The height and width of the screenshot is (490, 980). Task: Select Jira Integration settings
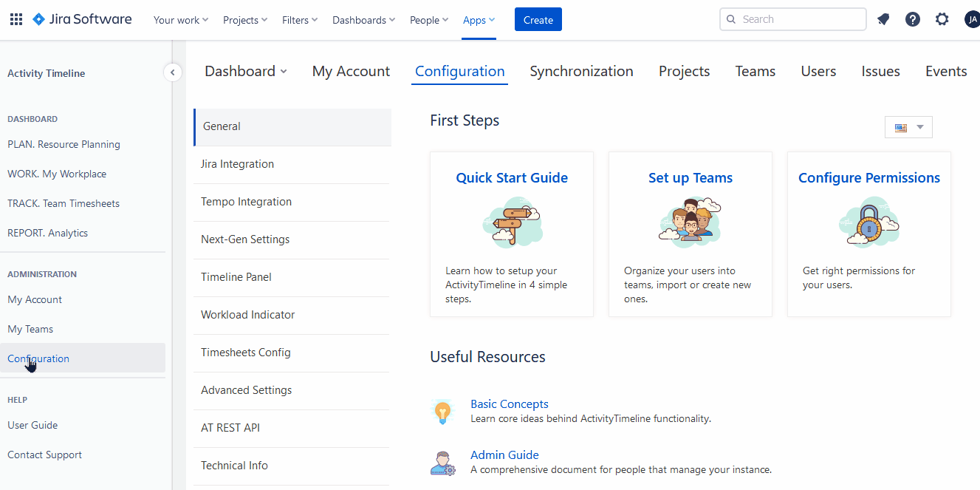[292, 164]
